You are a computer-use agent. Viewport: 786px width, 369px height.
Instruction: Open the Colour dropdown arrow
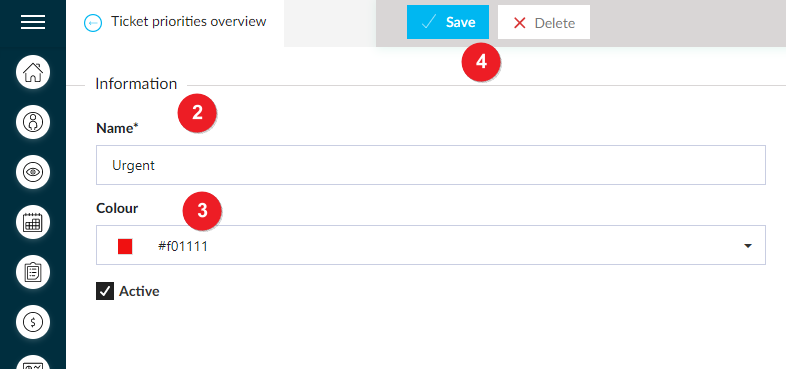coord(748,246)
